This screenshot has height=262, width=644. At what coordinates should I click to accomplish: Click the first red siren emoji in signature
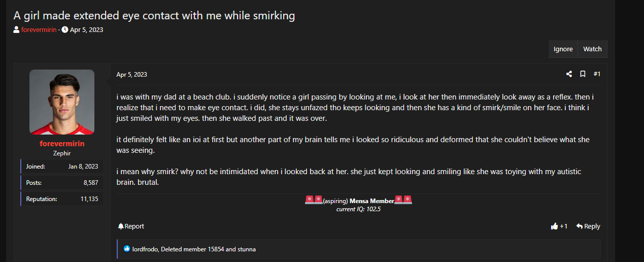click(x=309, y=200)
